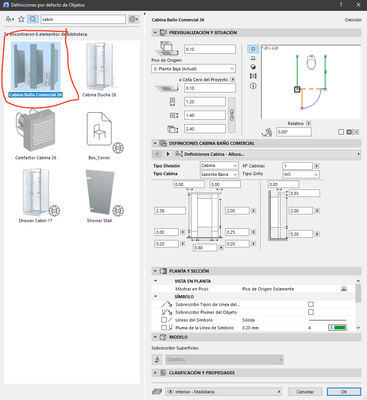367x400 pixels.
Task: Check the box beside rotation field
Action: point(341,132)
